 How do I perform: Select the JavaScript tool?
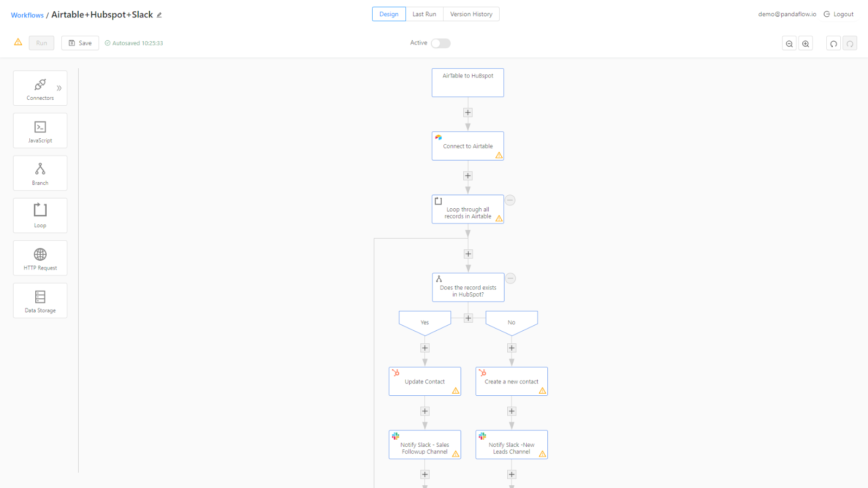(x=40, y=130)
